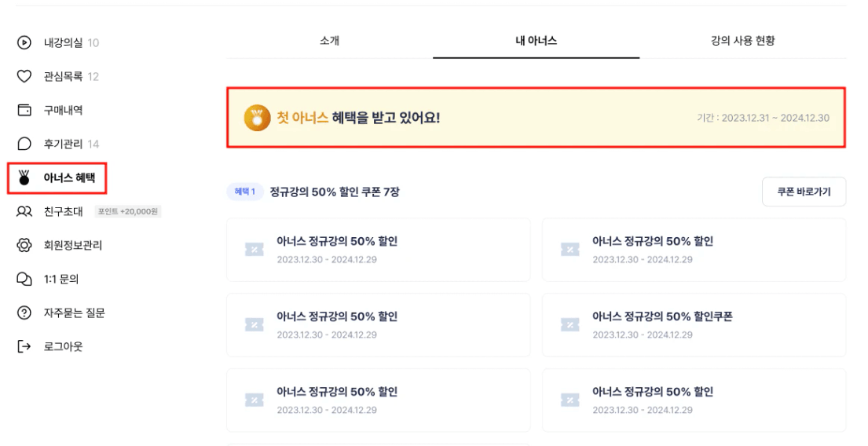Click the 혜택 1 label badge

244,192
